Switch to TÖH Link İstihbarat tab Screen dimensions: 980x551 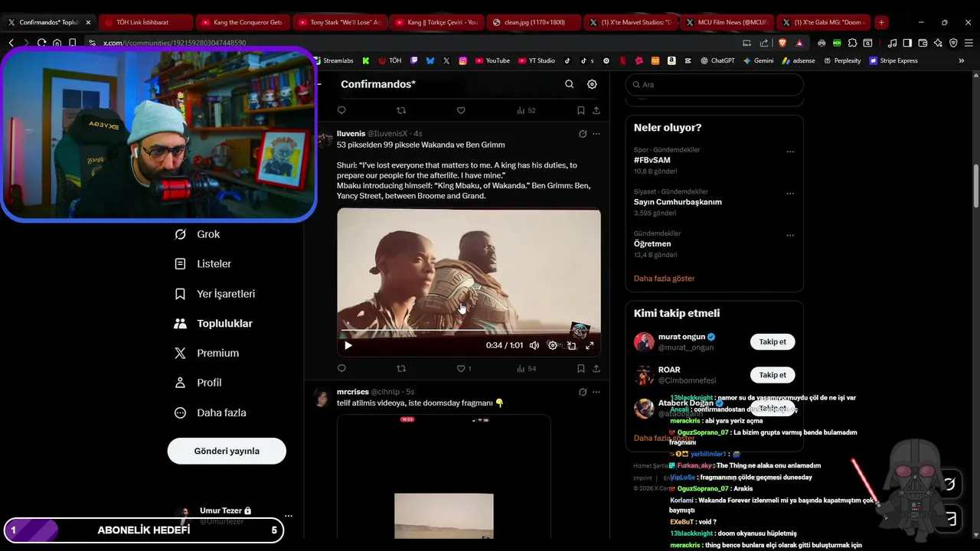pyautogui.click(x=145, y=22)
